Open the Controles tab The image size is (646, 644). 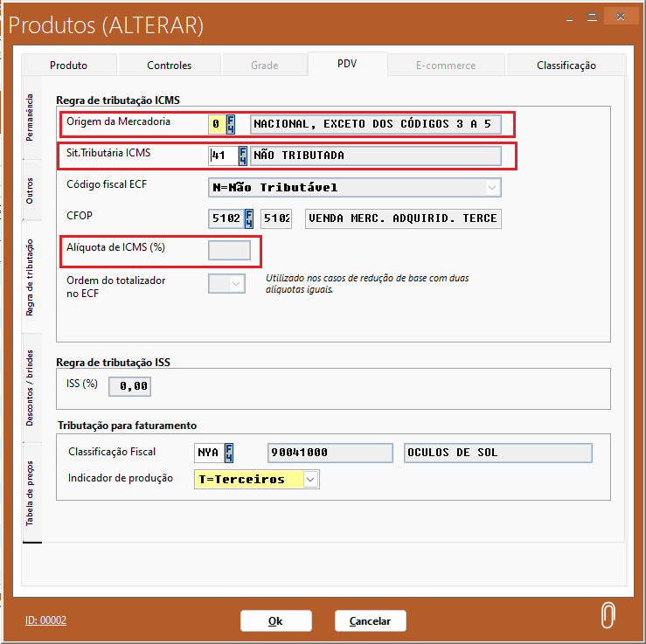[170, 66]
